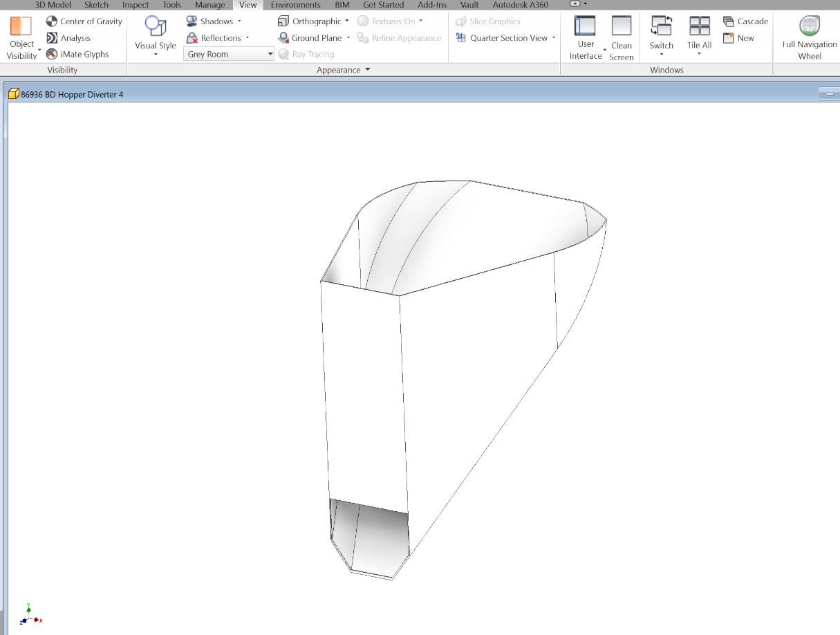Open the User Interface dropdown arrow
Viewport: 840px width, 635px height.
[x=605, y=50]
